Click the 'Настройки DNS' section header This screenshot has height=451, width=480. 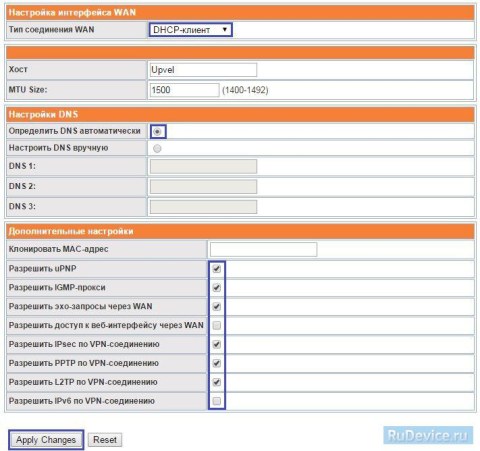point(43,114)
